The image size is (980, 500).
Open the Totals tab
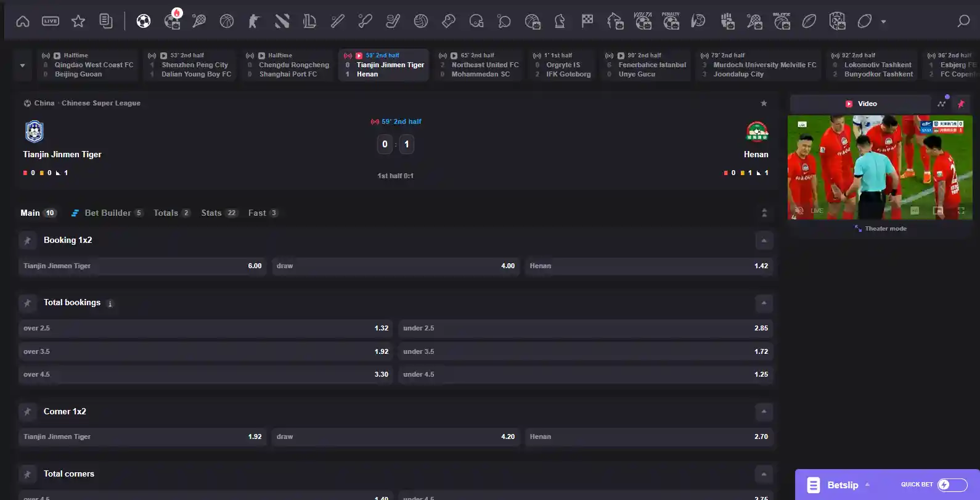click(x=172, y=213)
